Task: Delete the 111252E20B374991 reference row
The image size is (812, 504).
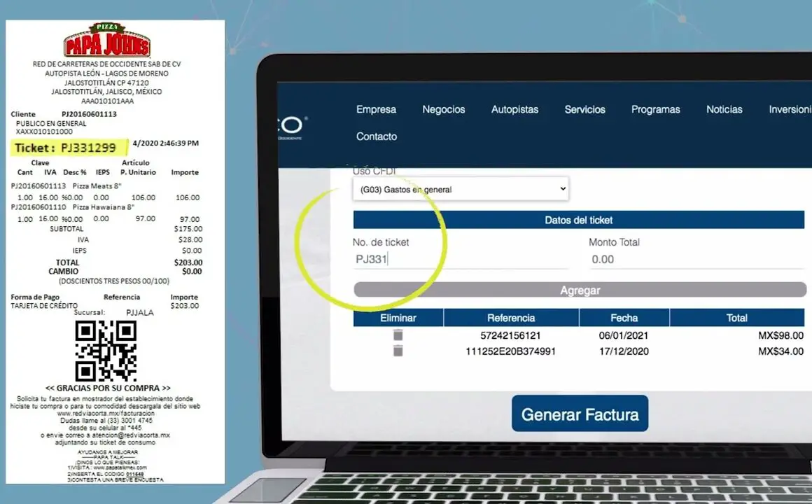Action: [x=398, y=351]
